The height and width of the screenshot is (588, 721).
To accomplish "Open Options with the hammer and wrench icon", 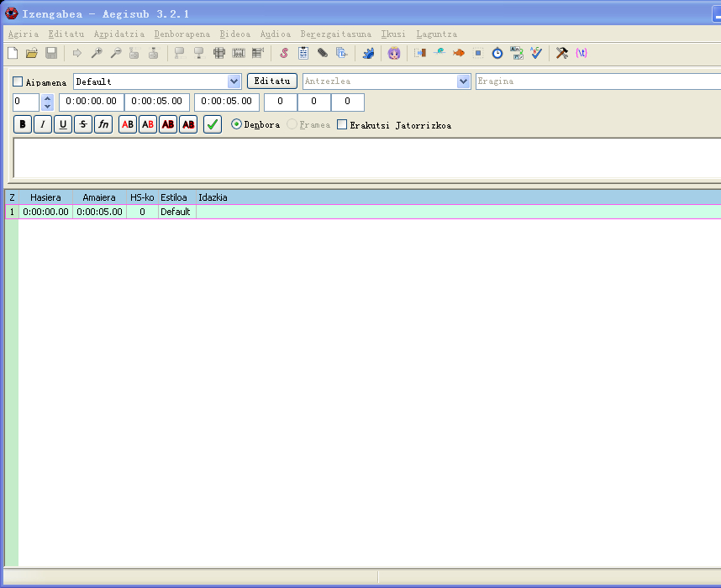I will (561, 53).
